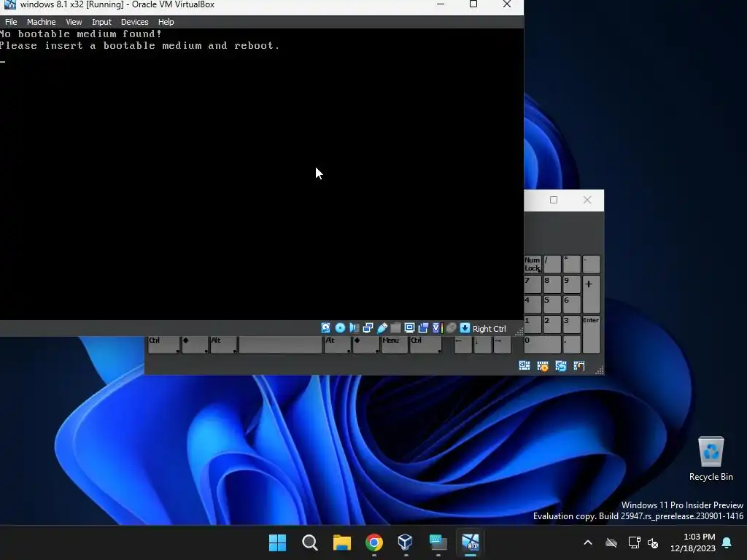Click the numpad decimal point key
Viewport: 747px width, 560px height.
572,345
